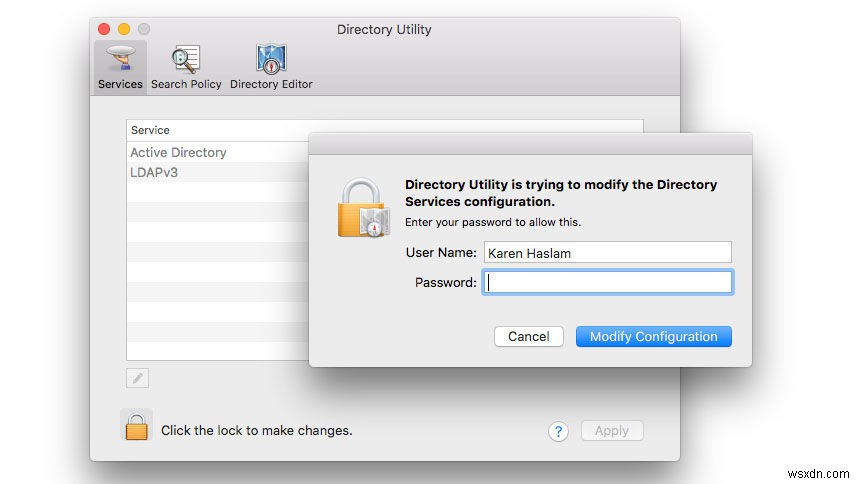This screenshot has height=484, width=861.
Task: Click the User Name text field
Action: point(607,253)
